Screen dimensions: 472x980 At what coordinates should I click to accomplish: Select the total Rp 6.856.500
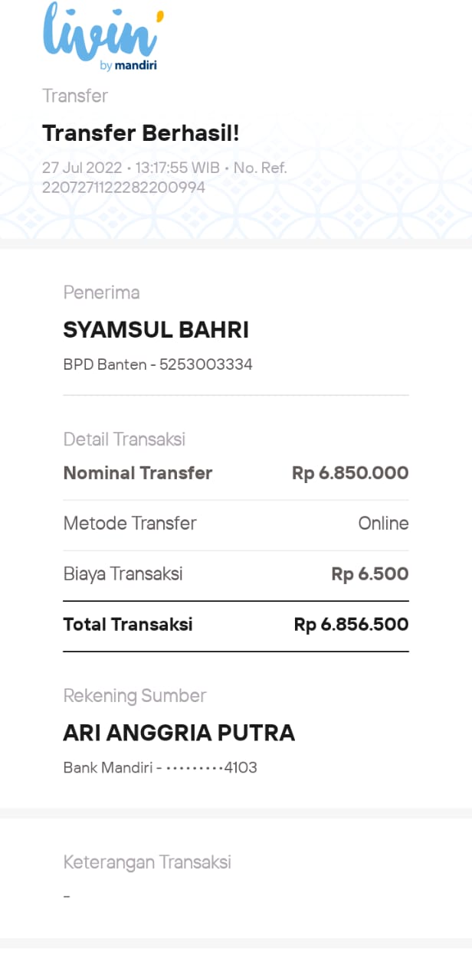point(351,625)
